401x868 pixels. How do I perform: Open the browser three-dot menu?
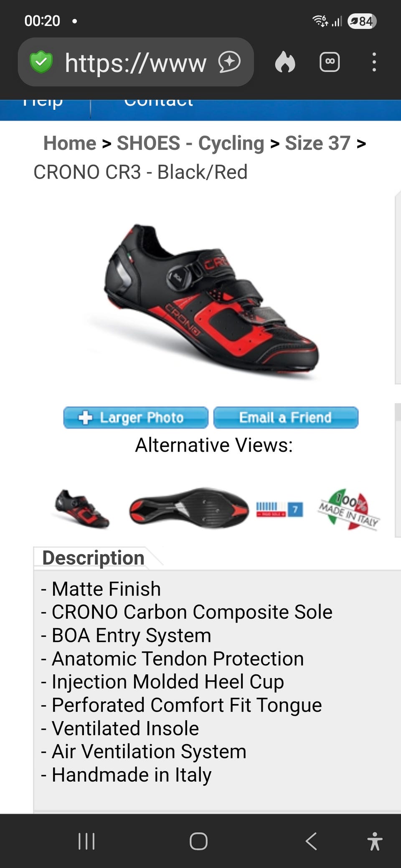point(374,62)
